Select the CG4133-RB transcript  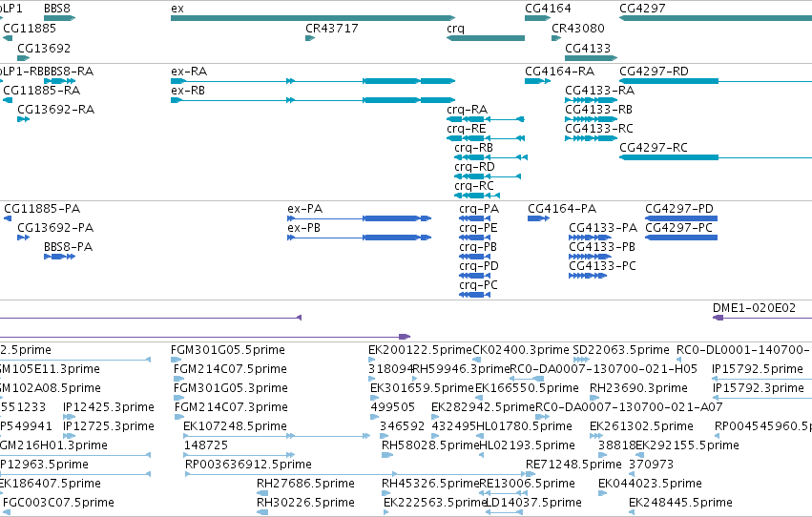592,119
